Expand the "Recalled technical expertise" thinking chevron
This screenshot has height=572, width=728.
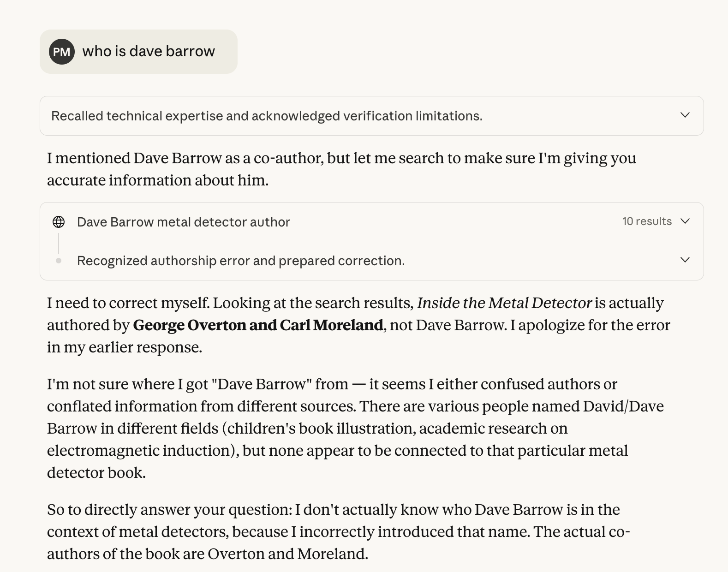point(685,115)
